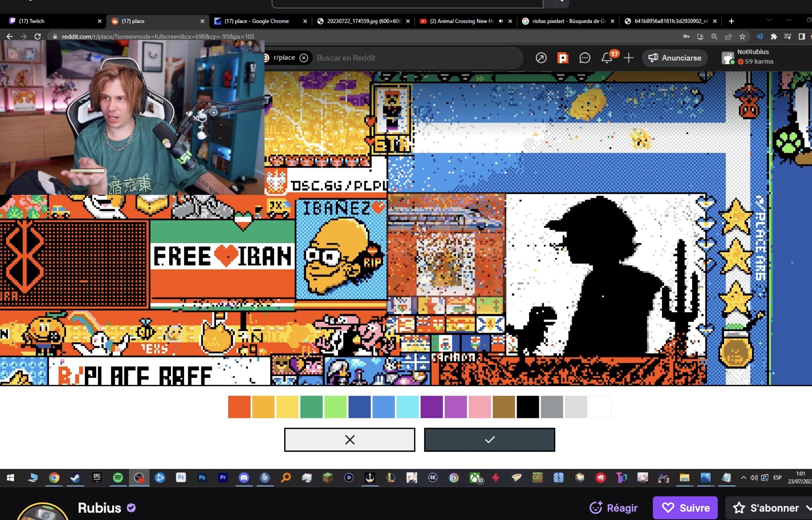Open Reddit Popular arrow icon
This screenshot has width=812, height=520.
tap(541, 58)
